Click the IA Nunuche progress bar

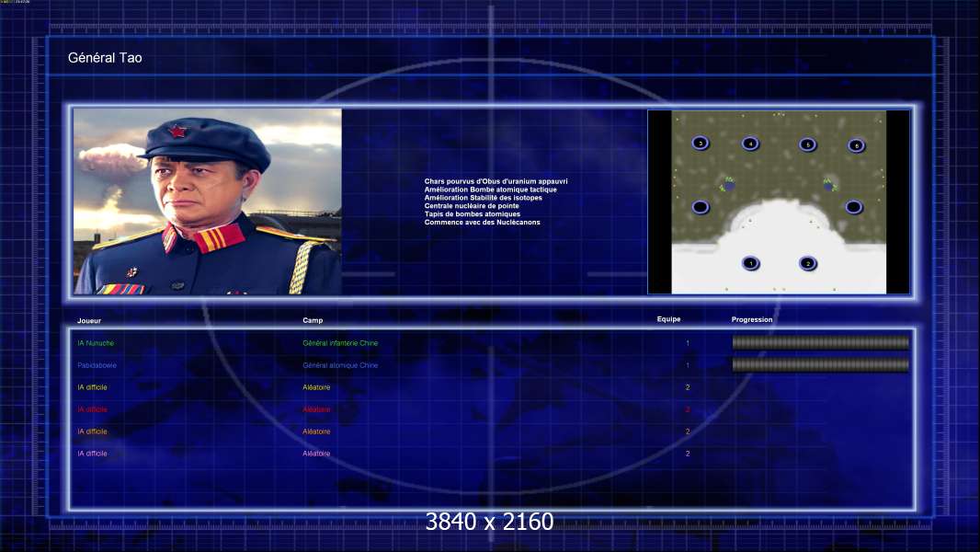click(x=821, y=342)
